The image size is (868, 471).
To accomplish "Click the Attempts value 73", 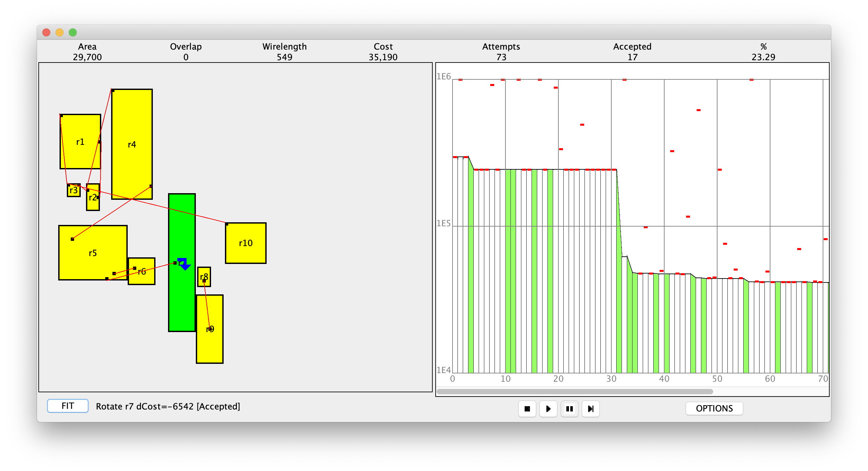I will tap(501, 57).
